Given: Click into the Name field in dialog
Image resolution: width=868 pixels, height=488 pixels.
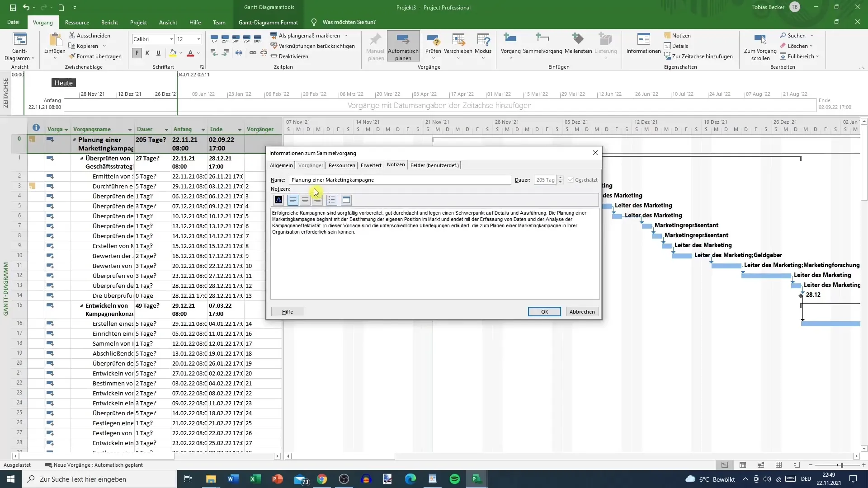Looking at the screenshot, I should point(400,180).
